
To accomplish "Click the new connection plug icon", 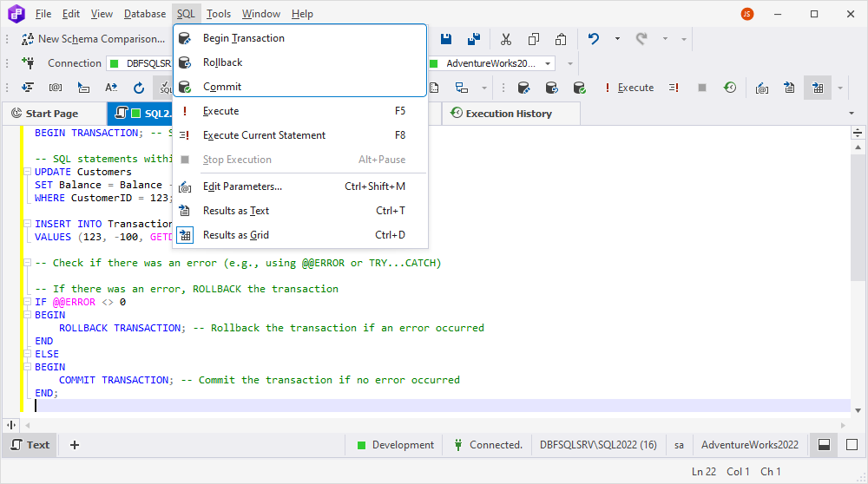I will [28, 63].
